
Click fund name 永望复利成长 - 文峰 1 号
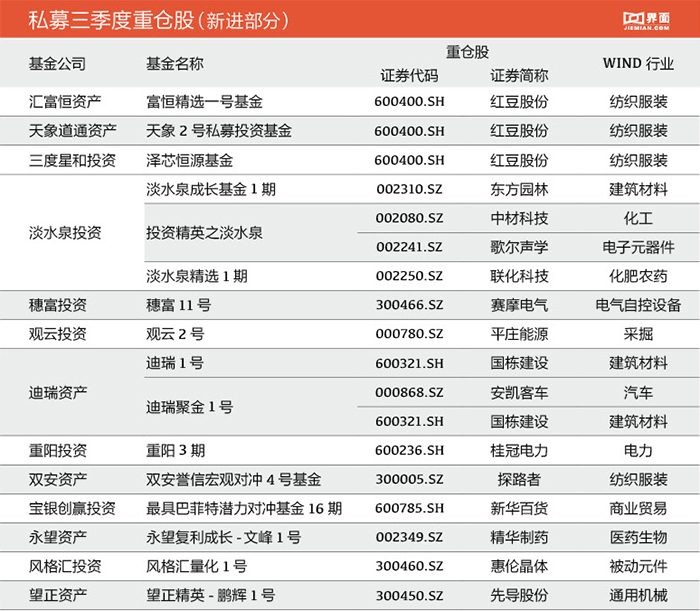[223, 537]
